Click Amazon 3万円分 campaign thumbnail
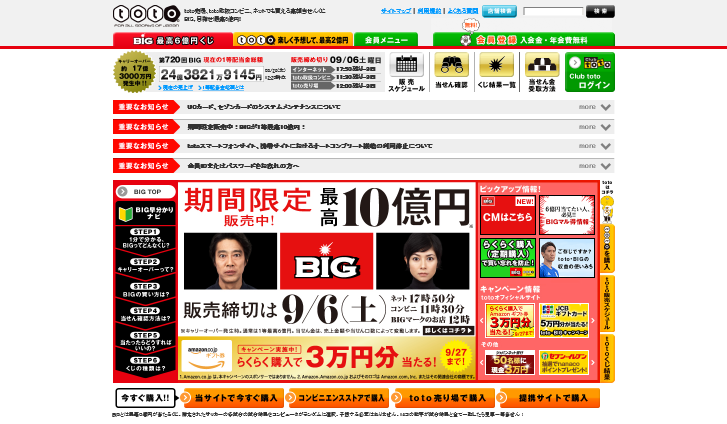Image resolution: width=727 pixels, height=424 pixels. tap(510, 321)
